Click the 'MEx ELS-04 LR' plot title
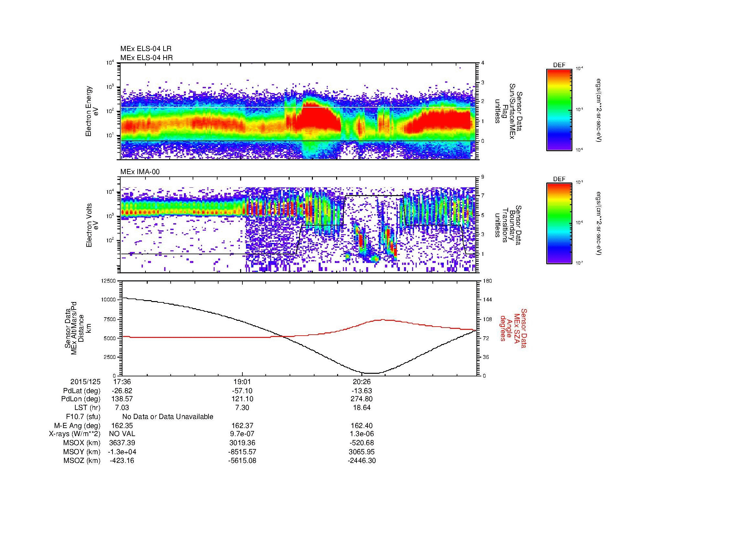756x534 pixels. point(145,49)
